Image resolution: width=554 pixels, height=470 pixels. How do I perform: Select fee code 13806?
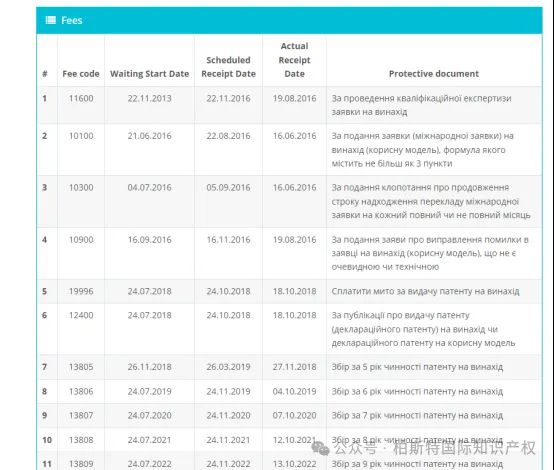click(81, 392)
